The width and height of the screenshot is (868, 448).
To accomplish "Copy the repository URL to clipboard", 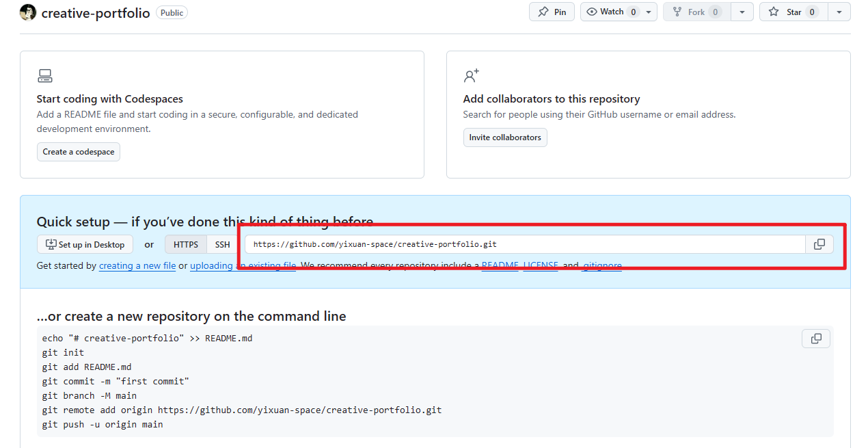I will [x=819, y=244].
